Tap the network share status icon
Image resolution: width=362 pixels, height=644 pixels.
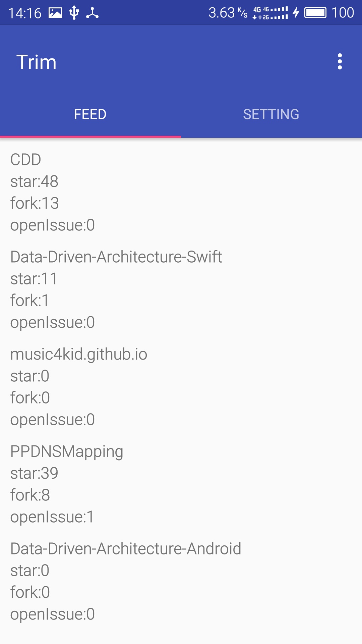click(x=92, y=13)
